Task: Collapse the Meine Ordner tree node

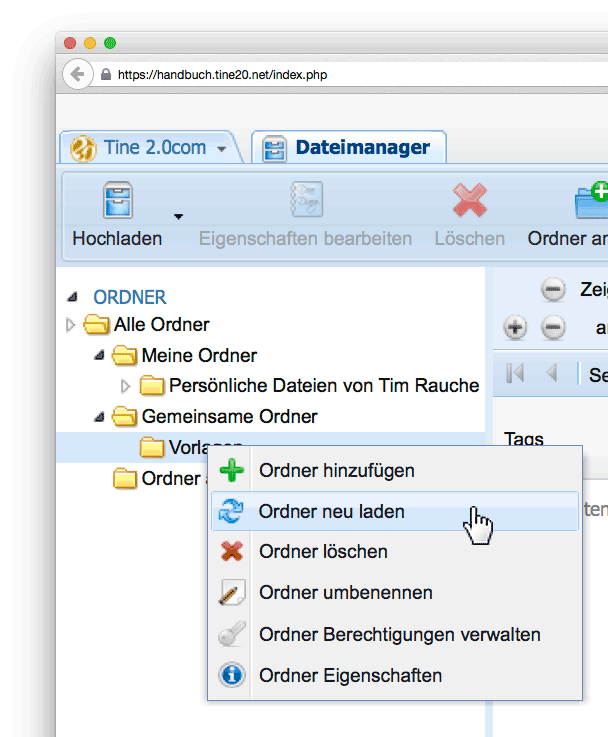Action: [99, 356]
